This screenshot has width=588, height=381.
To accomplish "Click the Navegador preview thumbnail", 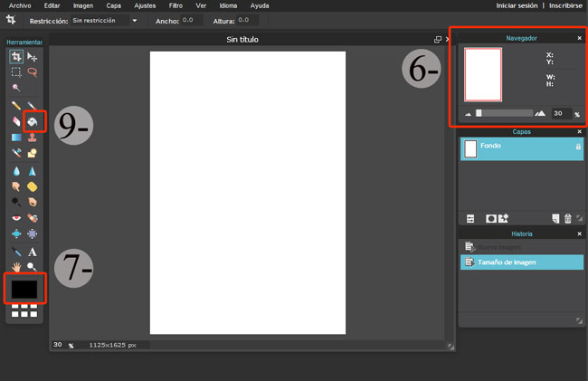I will coord(483,74).
